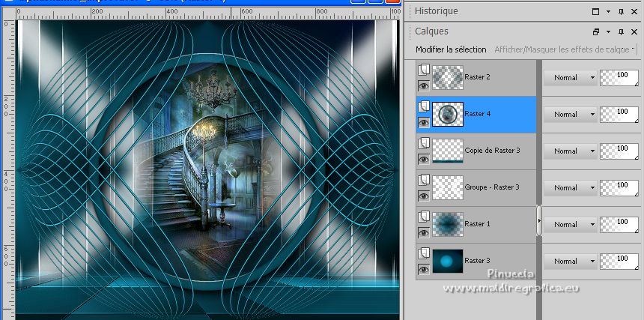The image size is (644, 320).
Task: Click layers panel splitter collapse arrow
Action: coord(539,220)
